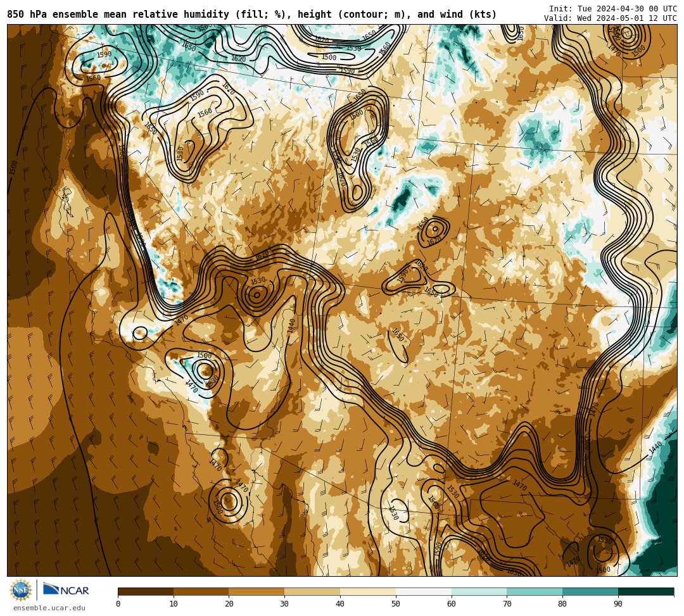Pick the white 50–60% colorbar segment
This screenshot has height=616, width=684.
(424, 591)
